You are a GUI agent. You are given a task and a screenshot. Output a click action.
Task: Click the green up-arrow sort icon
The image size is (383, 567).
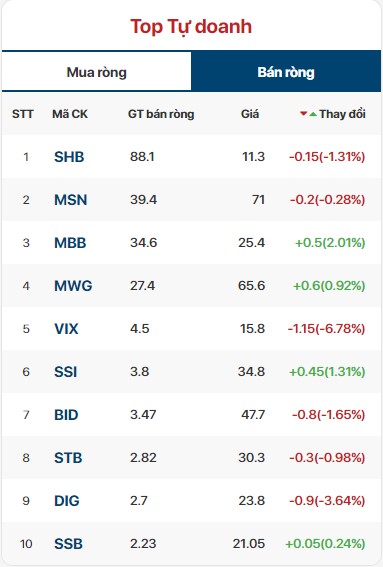[313, 114]
